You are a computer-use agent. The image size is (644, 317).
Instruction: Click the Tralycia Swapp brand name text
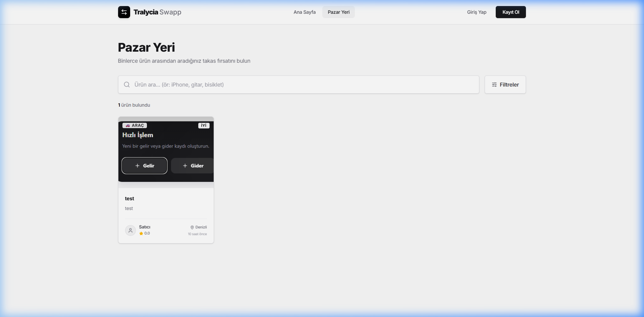pos(157,12)
